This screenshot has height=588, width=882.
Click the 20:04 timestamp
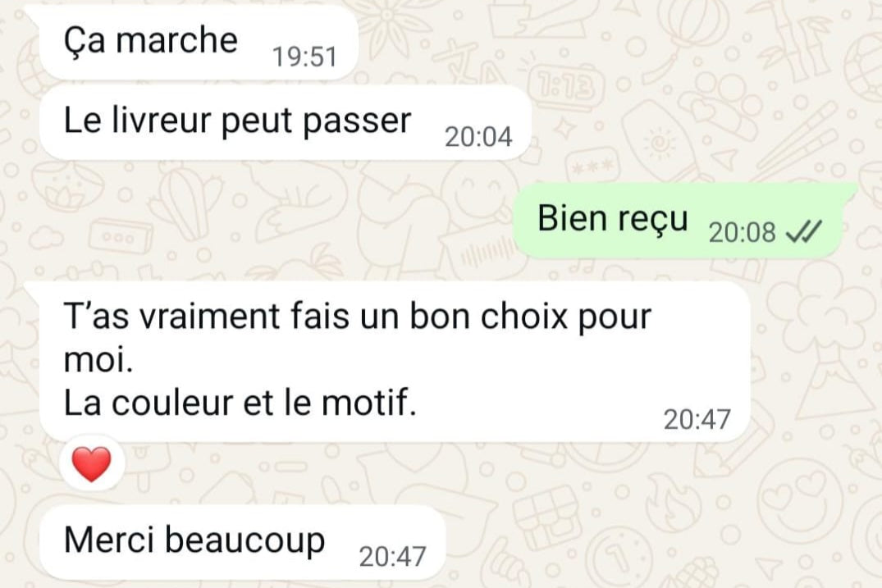click(478, 137)
